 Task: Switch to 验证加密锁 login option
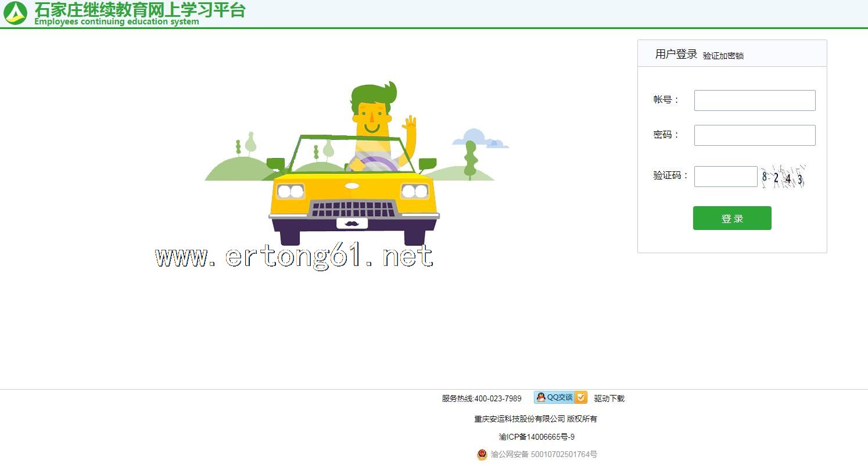pos(723,56)
